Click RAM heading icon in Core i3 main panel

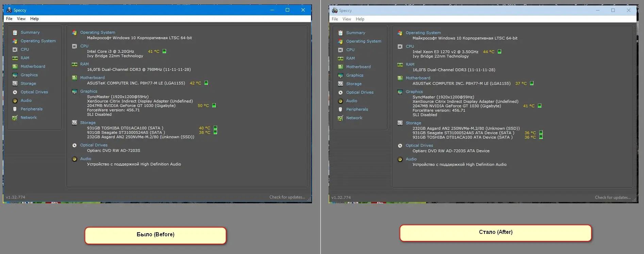click(75, 64)
